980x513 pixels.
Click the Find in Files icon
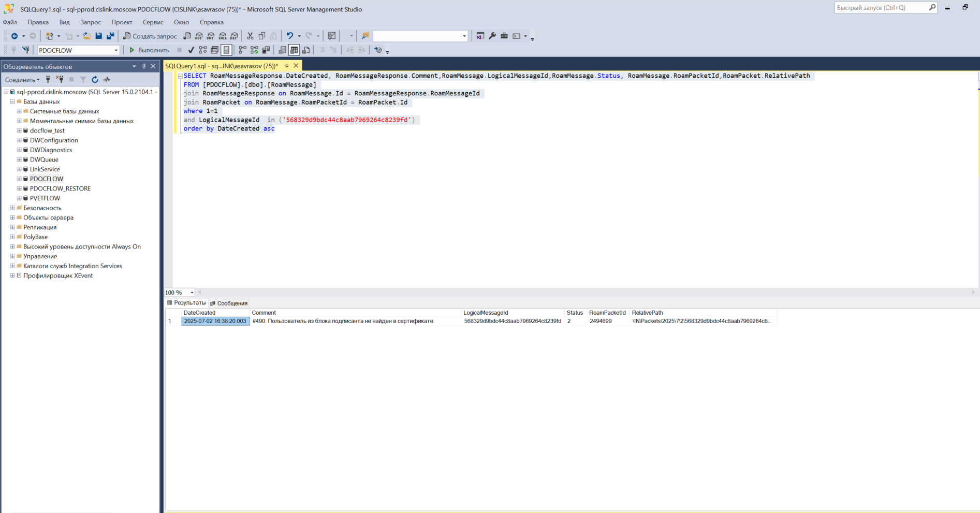click(x=365, y=36)
